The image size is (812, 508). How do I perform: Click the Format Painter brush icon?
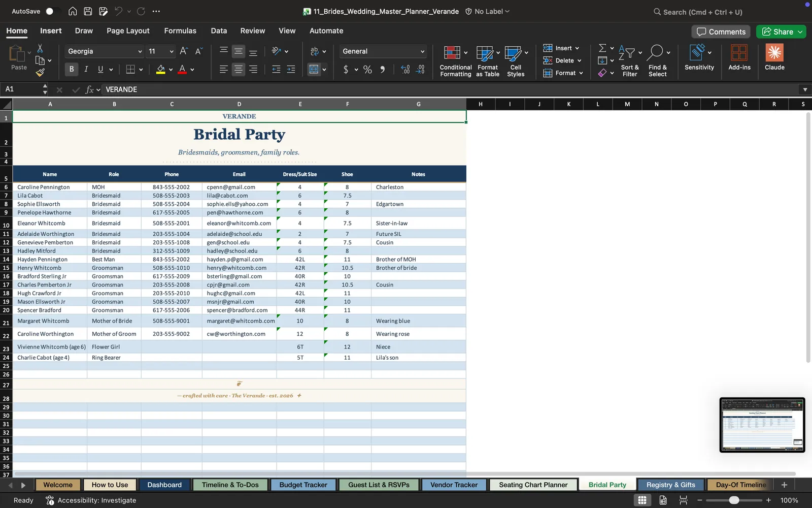40,73
